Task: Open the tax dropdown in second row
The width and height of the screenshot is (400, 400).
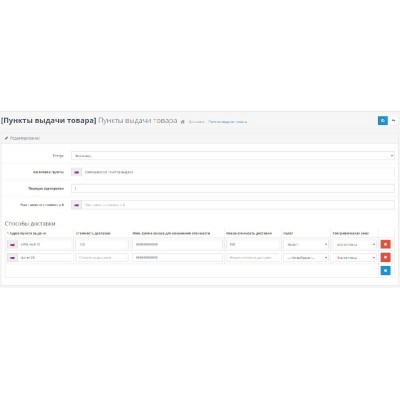Action: tap(306, 258)
